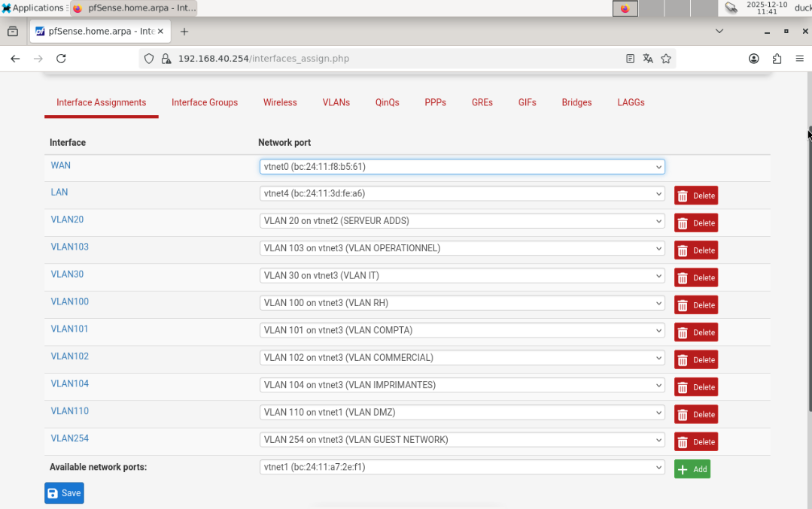Open the browser extensions puzzle icon
Screen dimensions: 812x509
(777, 58)
